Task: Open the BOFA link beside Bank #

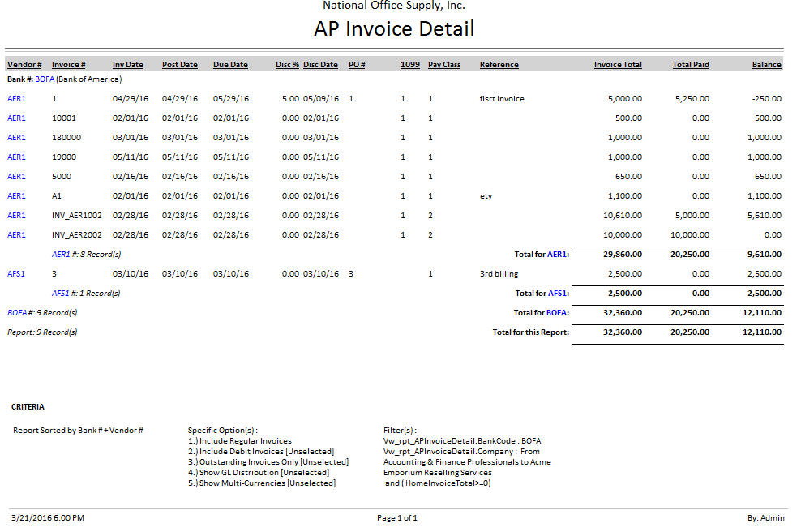Action: click(45, 79)
